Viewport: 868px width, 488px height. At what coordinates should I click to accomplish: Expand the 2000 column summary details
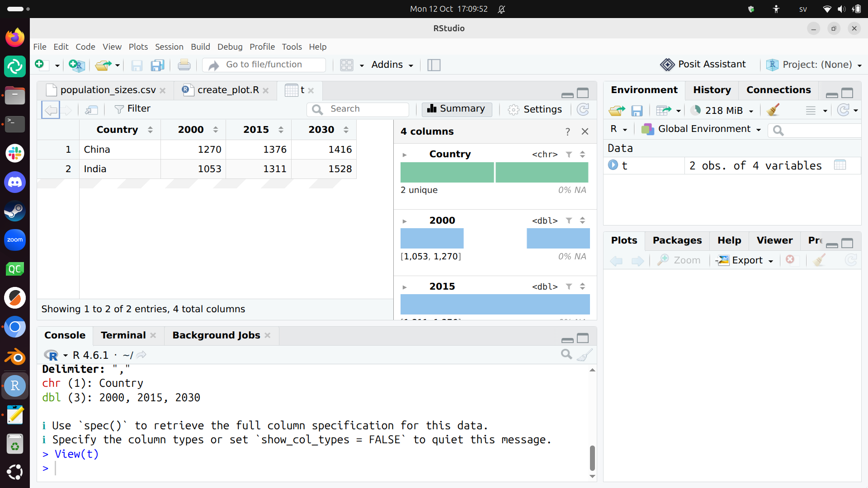[405, 221]
